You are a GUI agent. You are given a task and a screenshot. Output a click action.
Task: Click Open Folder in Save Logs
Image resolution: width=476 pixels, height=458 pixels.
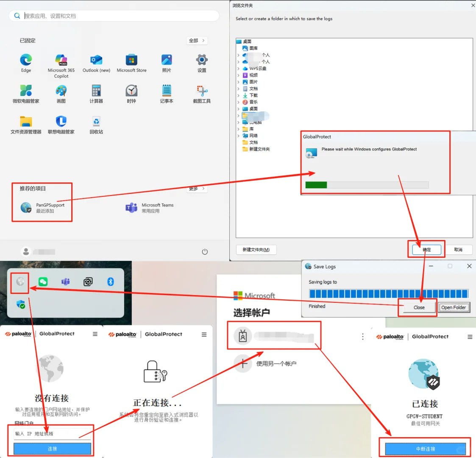pos(454,307)
